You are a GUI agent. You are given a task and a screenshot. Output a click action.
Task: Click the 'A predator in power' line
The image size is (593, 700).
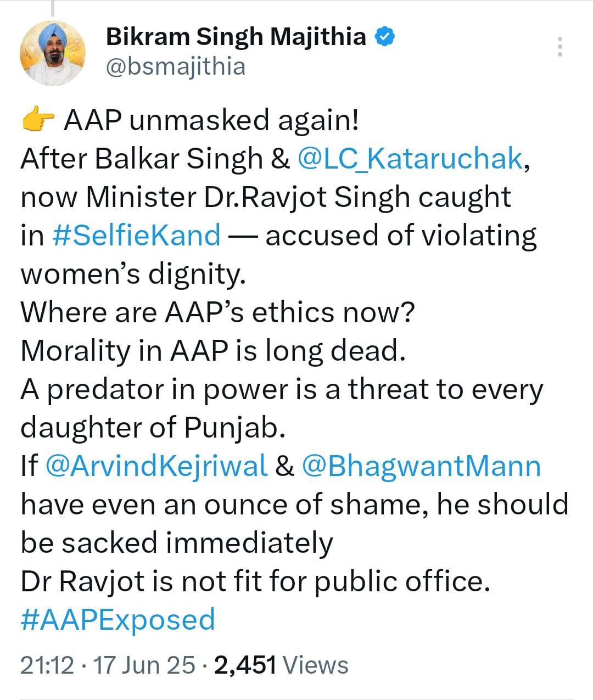click(281, 389)
